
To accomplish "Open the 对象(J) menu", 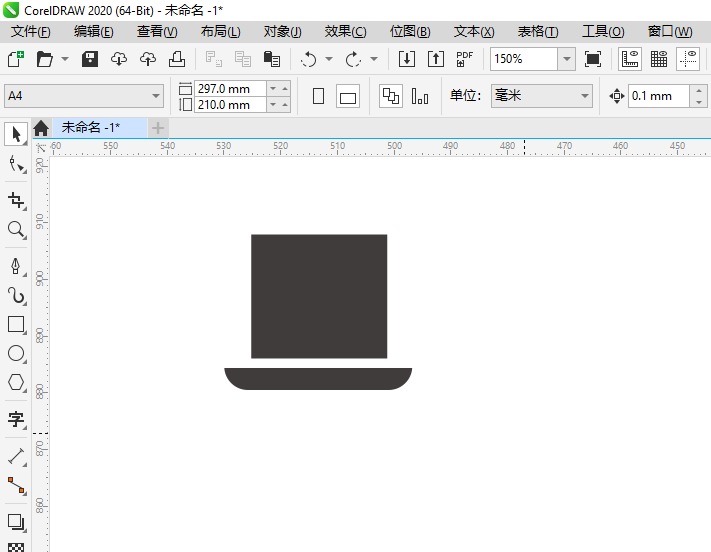I will (x=282, y=32).
